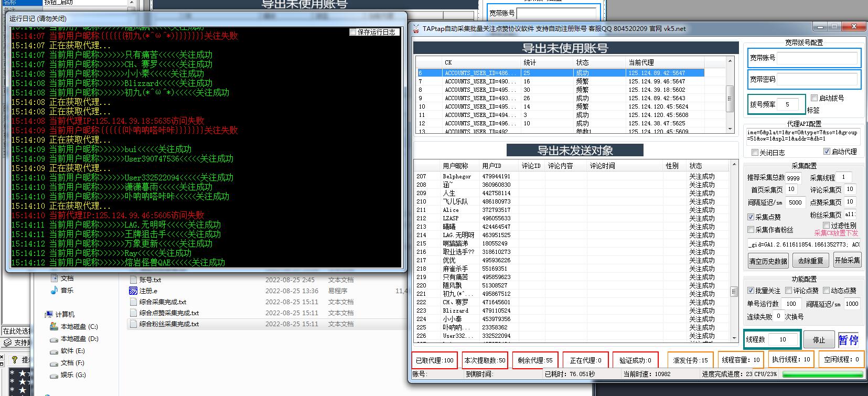Click the 暂停 pause label
Image resolution: width=868 pixels, height=396 pixels.
click(848, 340)
